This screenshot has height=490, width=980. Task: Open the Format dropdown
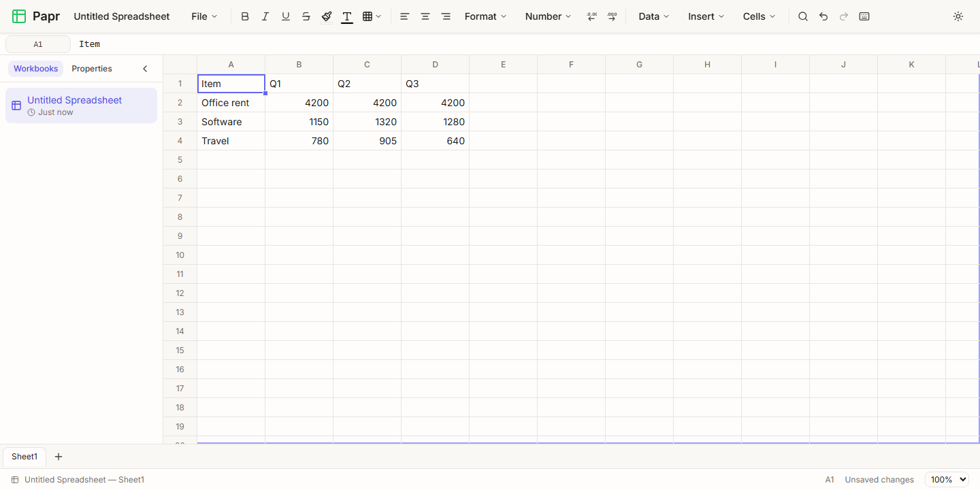tap(485, 16)
